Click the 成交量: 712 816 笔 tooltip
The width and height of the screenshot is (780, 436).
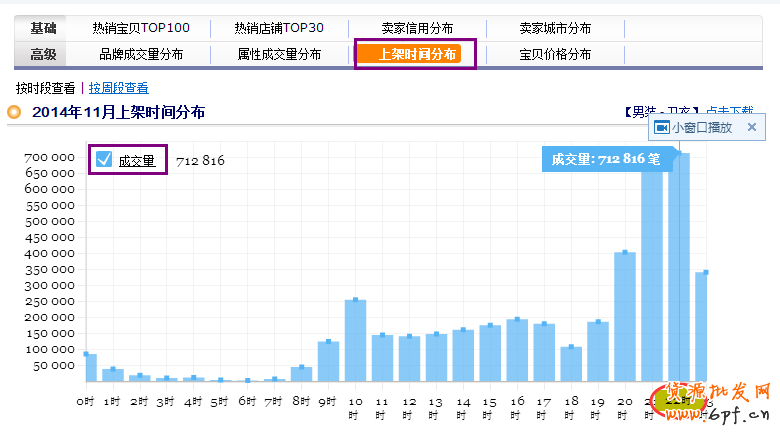(x=600, y=159)
